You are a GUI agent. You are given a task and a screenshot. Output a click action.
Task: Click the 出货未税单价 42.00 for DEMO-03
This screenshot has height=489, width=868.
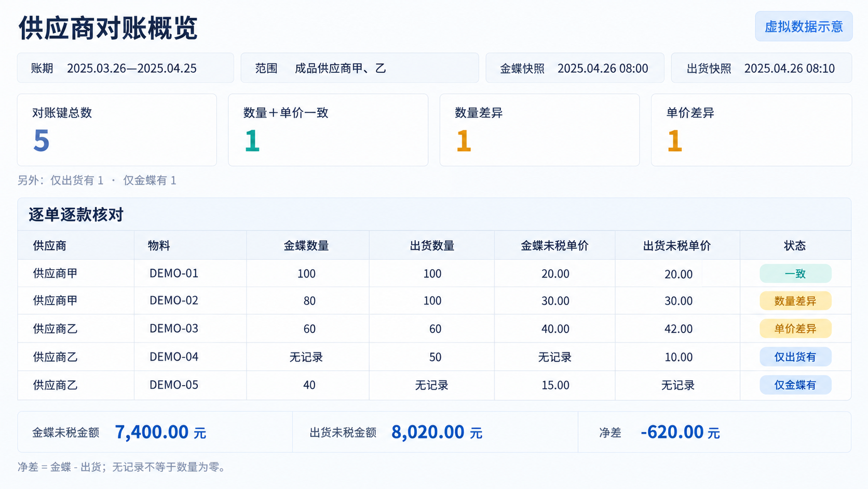[x=679, y=329]
